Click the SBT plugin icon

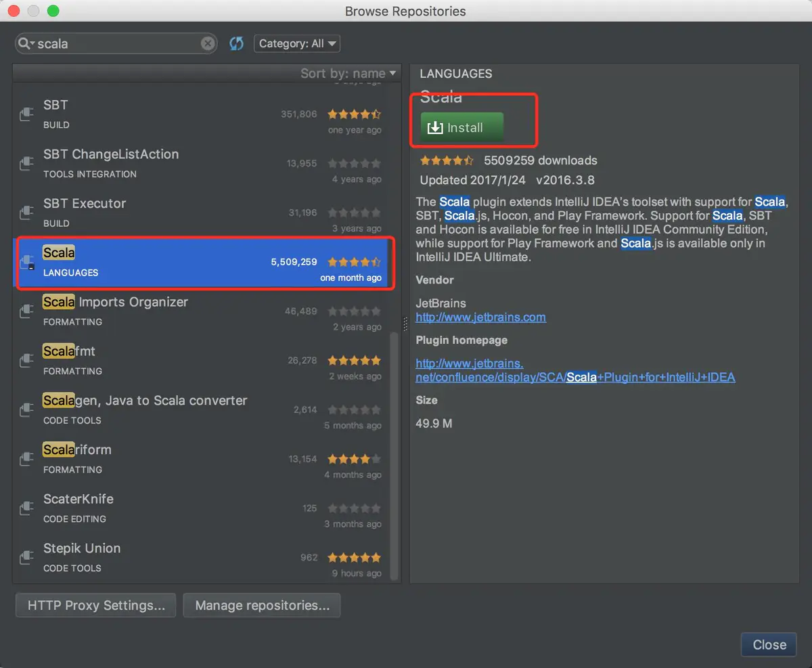[x=26, y=114]
